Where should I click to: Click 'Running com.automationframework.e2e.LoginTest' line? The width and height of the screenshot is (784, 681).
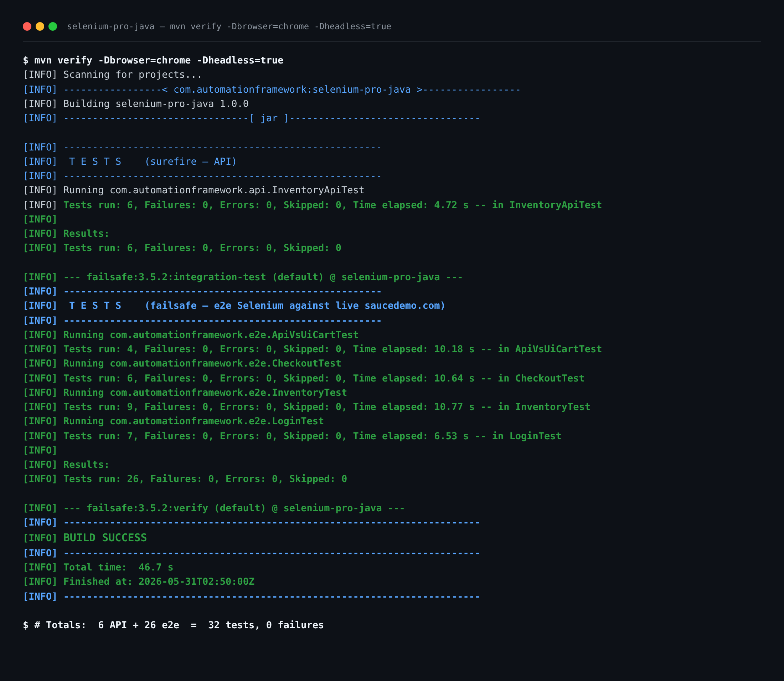[174, 421]
